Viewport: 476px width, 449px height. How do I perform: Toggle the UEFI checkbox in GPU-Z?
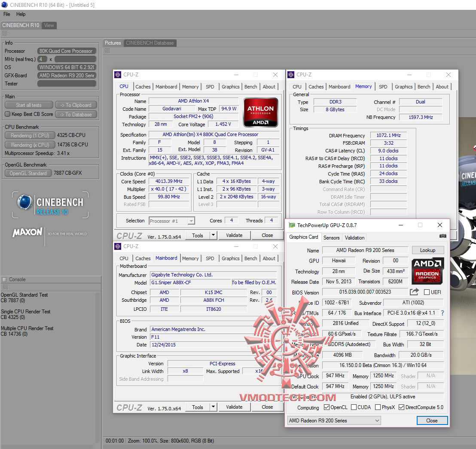click(x=427, y=292)
